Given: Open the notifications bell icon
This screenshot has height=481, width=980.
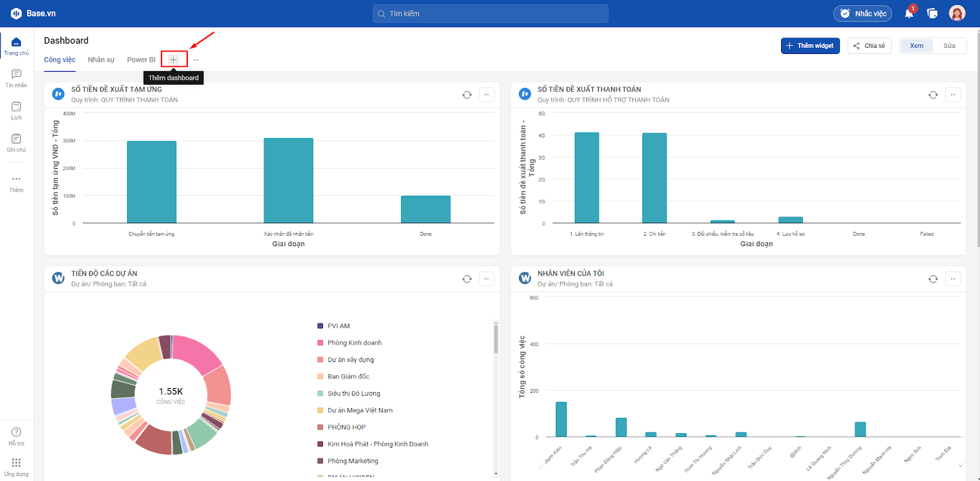Looking at the screenshot, I should tap(909, 13).
